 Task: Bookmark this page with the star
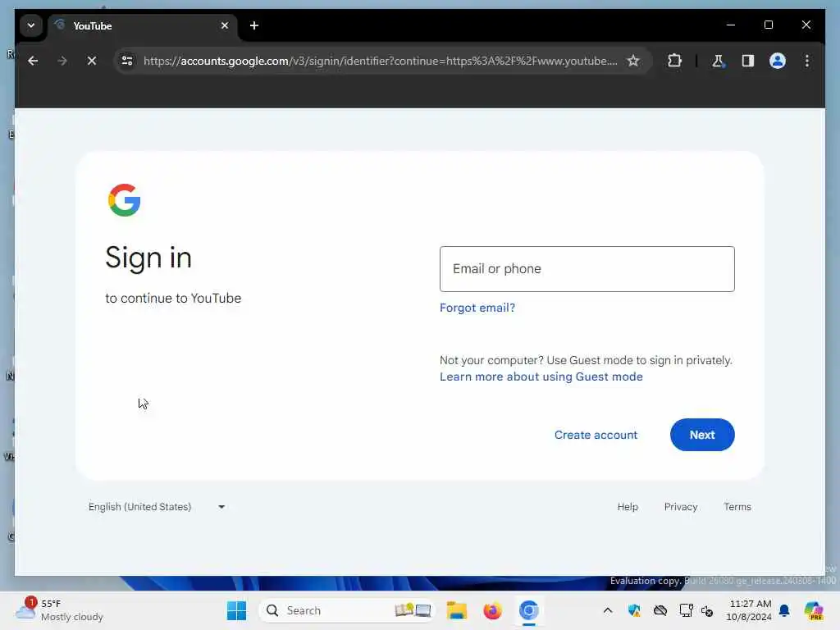633,61
